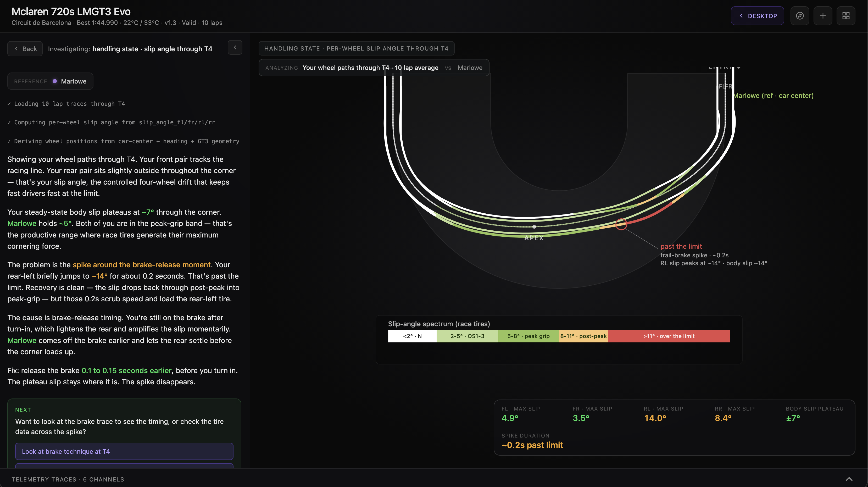Open the Telemetry Traces 6 Channels bar
This screenshot has height=487, width=868.
[434, 479]
